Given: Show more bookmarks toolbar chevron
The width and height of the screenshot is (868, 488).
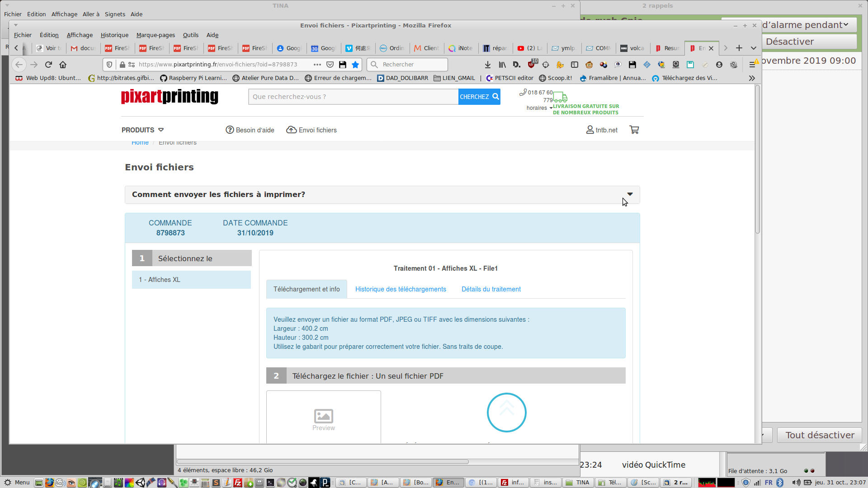Looking at the screenshot, I should (752, 78).
